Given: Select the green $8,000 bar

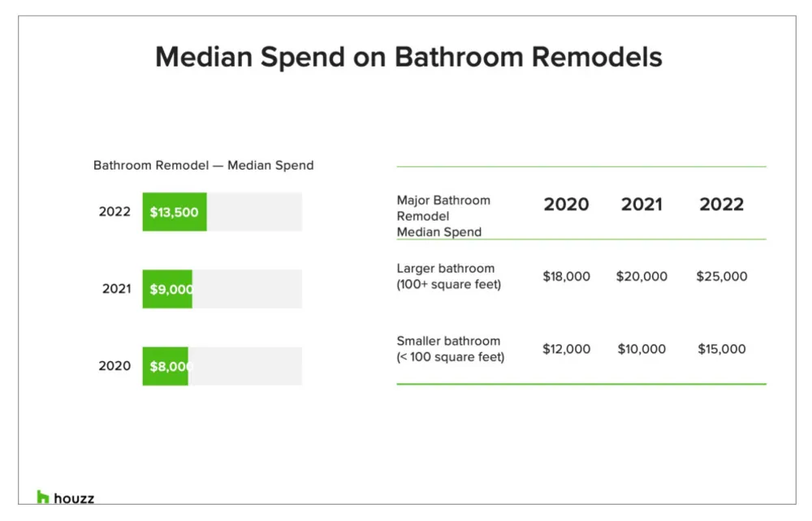Looking at the screenshot, I should (166, 366).
